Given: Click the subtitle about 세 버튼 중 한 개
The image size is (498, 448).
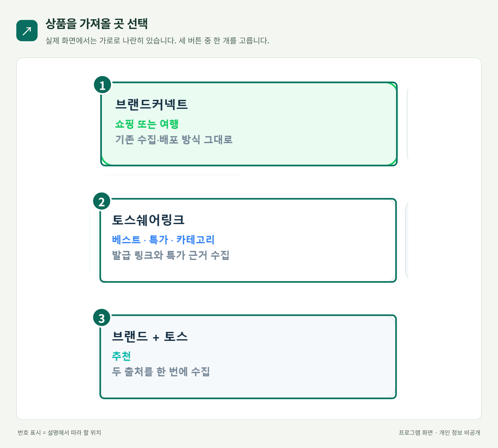Looking at the screenshot, I should tap(158, 41).
